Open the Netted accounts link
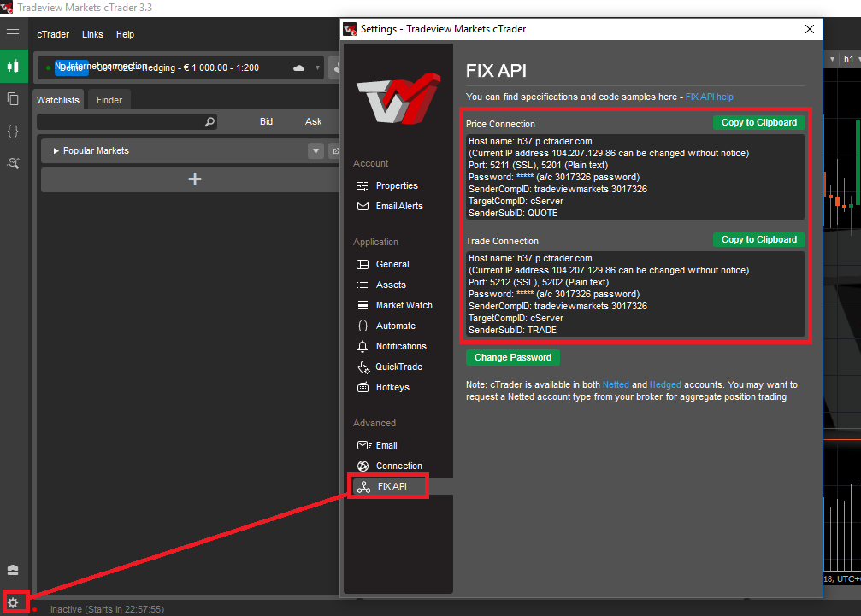The height and width of the screenshot is (616, 861). [x=616, y=384]
